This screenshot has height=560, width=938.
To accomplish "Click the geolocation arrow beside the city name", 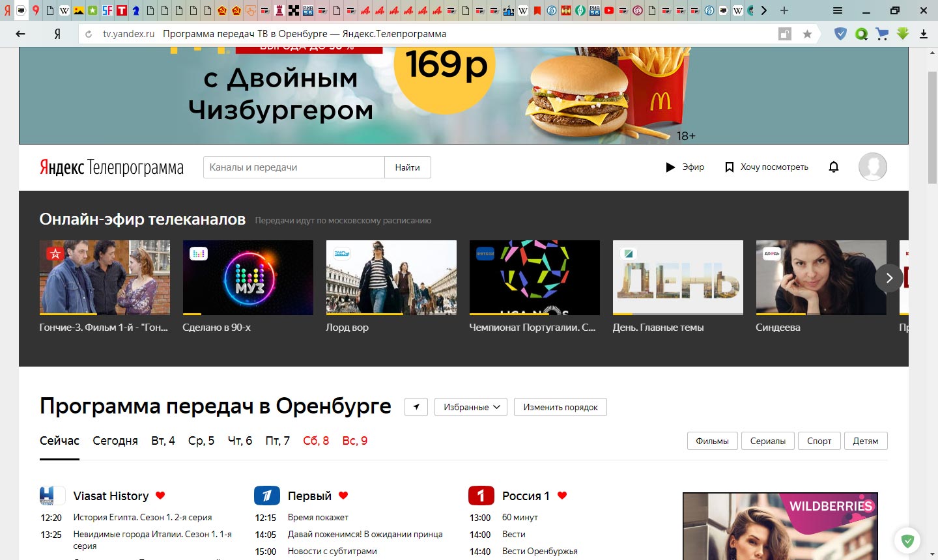I will click(416, 406).
